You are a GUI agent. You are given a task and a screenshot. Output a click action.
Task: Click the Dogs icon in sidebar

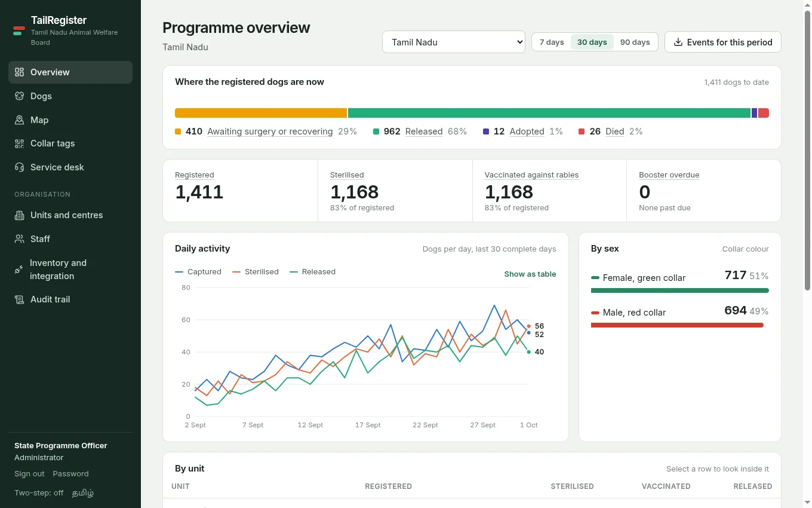click(19, 96)
